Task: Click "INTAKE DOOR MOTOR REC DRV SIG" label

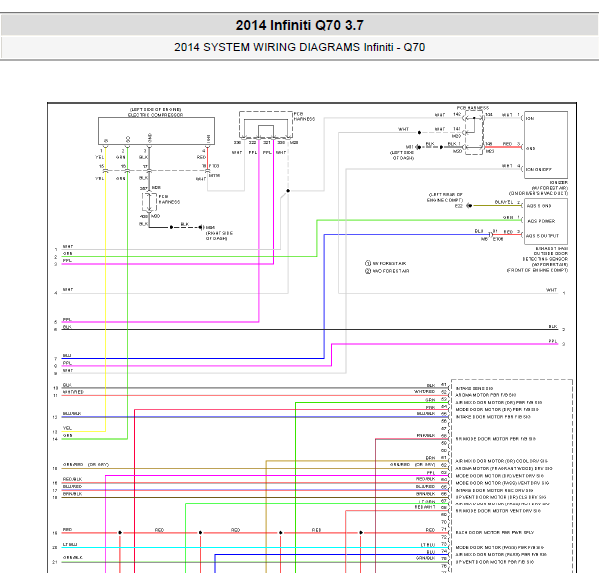Action: pyautogui.click(x=494, y=490)
